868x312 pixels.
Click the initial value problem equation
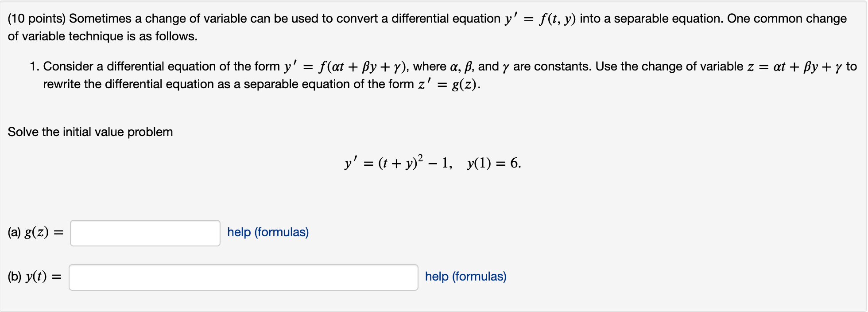pyautogui.click(x=432, y=163)
